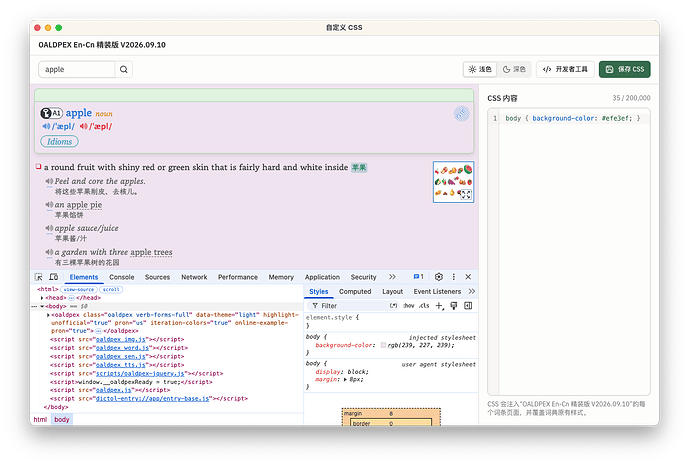
Task: Click the search magnifier icon next to apple
Action: point(123,69)
